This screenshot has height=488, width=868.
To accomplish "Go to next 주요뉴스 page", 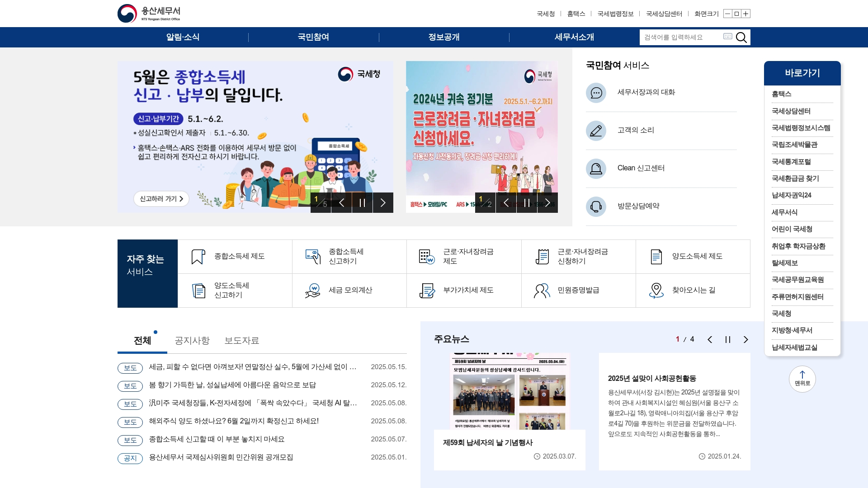I will coord(746,340).
